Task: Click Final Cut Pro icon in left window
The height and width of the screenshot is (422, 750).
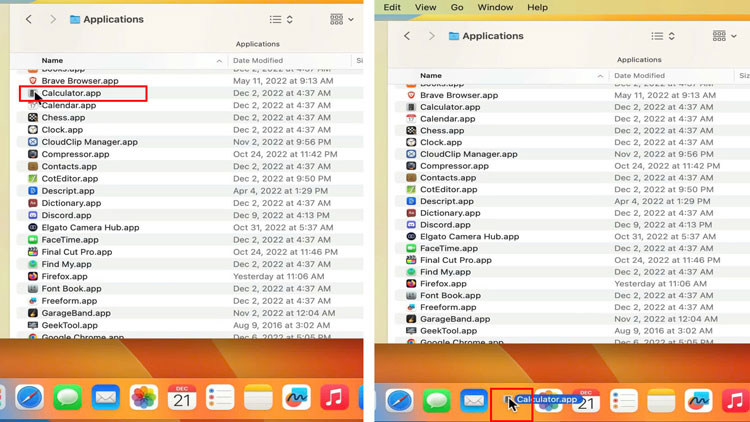Action: pyautogui.click(x=33, y=252)
